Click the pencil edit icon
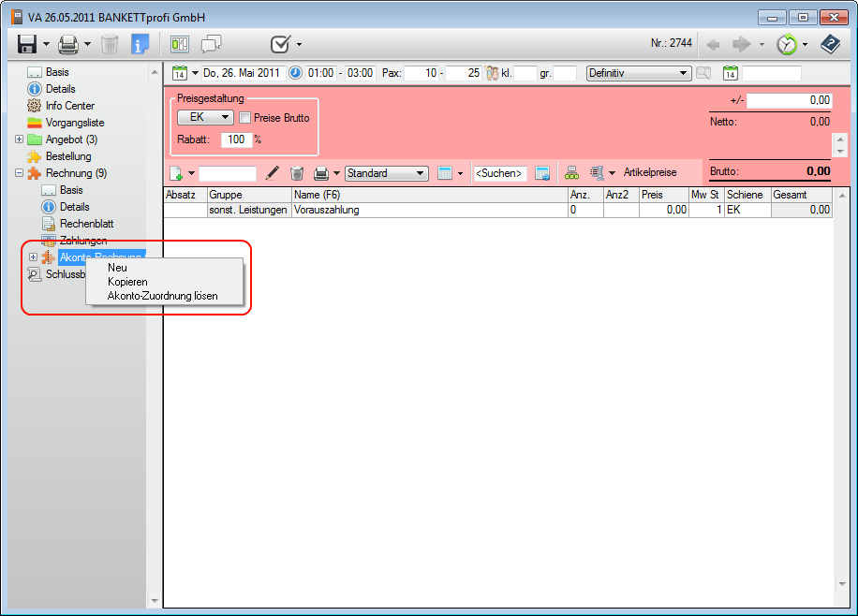Screen dimensions: 858x616 (x=273, y=173)
